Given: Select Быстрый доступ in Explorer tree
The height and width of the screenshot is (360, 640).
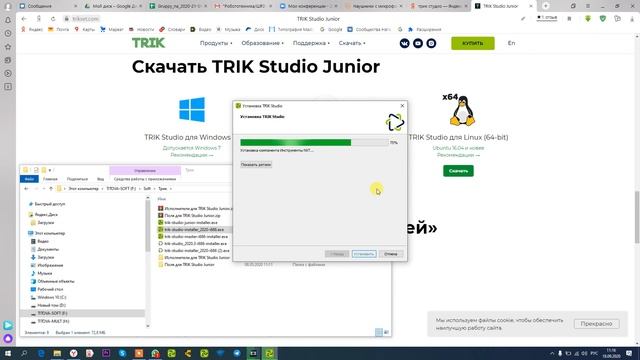Looking at the screenshot, I should pos(49,204).
